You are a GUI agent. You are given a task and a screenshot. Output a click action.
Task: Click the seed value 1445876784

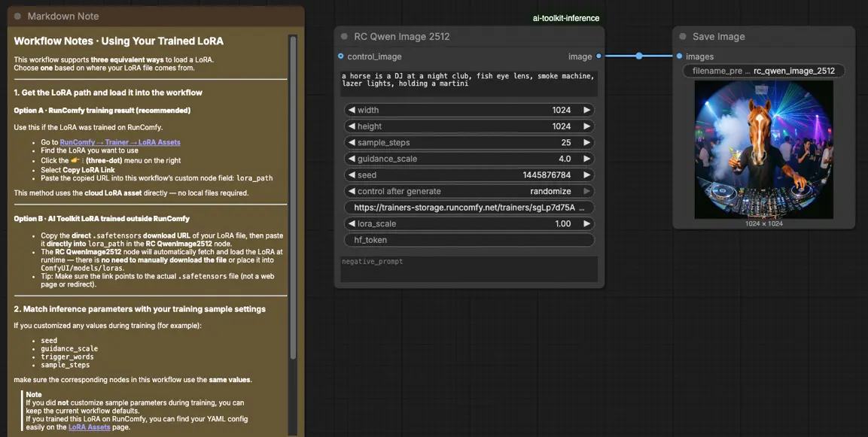click(547, 174)
